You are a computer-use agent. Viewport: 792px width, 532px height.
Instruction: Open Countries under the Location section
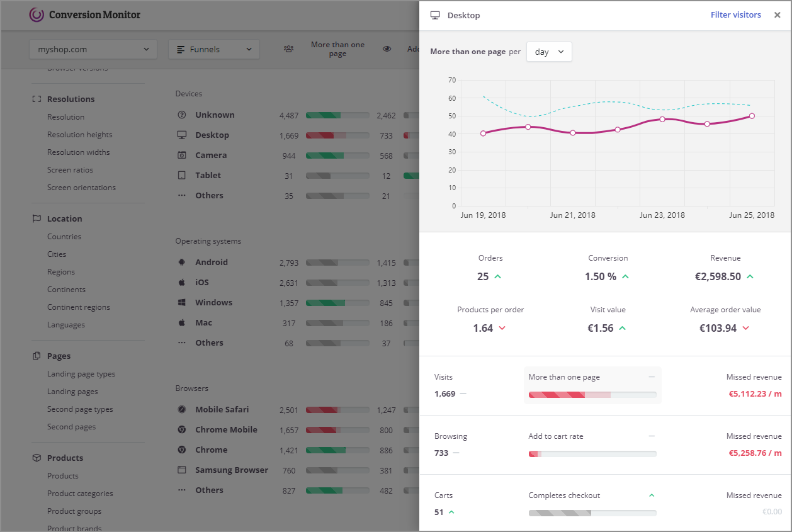64,236
